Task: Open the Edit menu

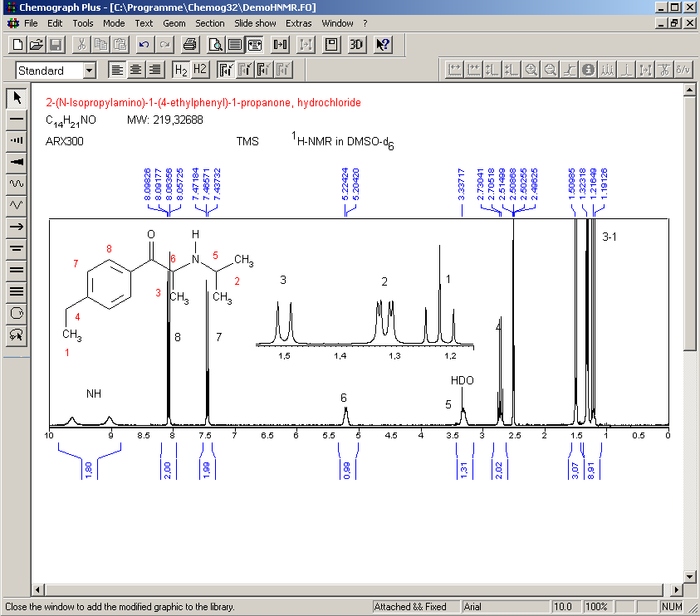Action: [55, 23]
